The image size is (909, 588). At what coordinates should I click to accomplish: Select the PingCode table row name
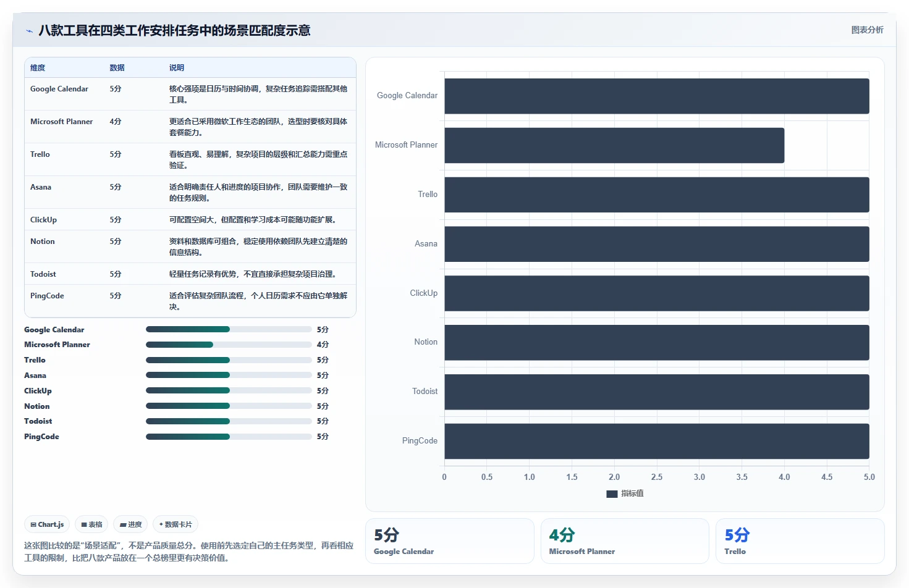tap(47, 296)
